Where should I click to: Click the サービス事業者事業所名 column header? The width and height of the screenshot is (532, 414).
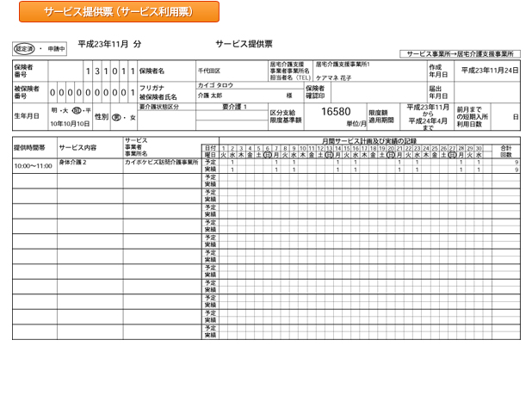tap(136, 147)
